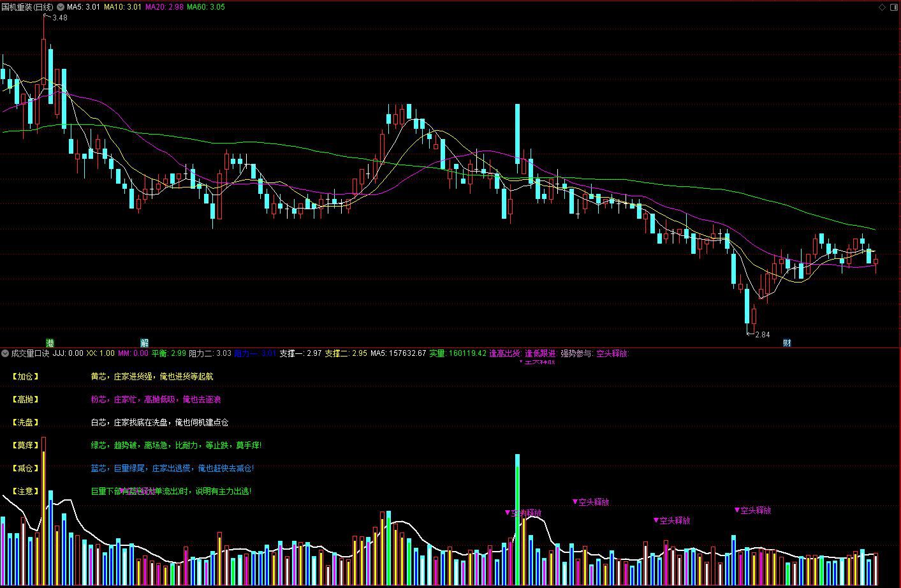The height and width of the screenshot is (588, 901).
Task: Click the diamond icon at chart top-right
Action: (x=883, y=7)
